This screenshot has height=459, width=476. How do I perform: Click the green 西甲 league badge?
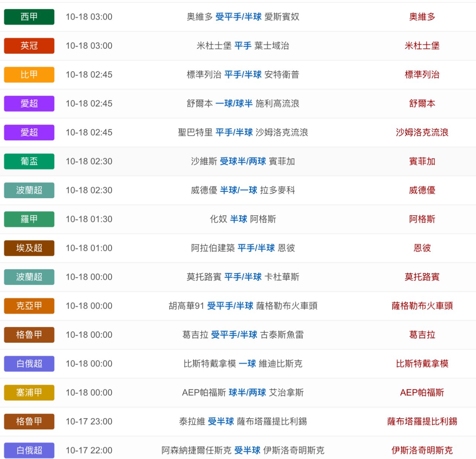point(29,17)
